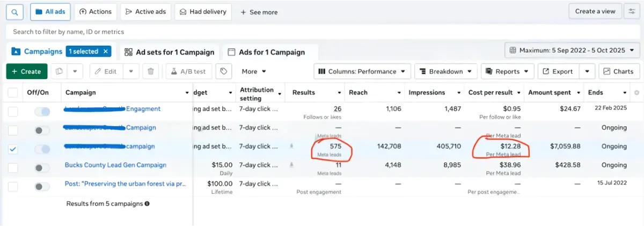Open the Campaign column header dropdown arrow

click(187, 93)
